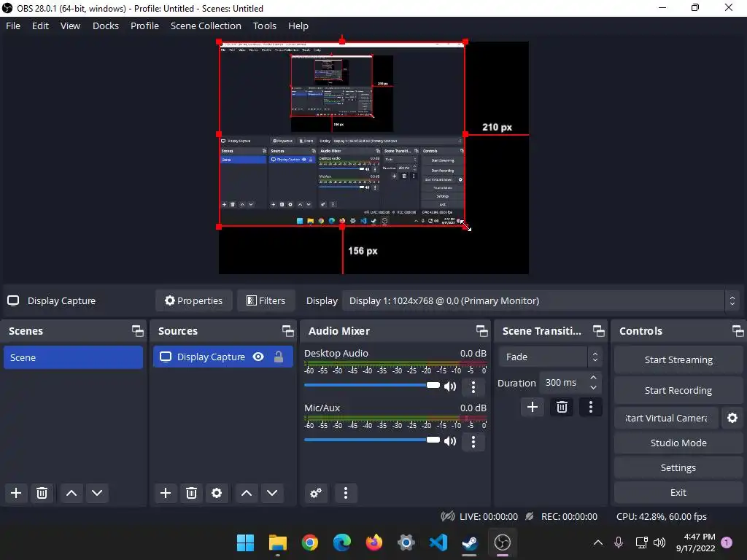Open transition properties three-dot menu
The image size is (747, 560).
(591, 407)
